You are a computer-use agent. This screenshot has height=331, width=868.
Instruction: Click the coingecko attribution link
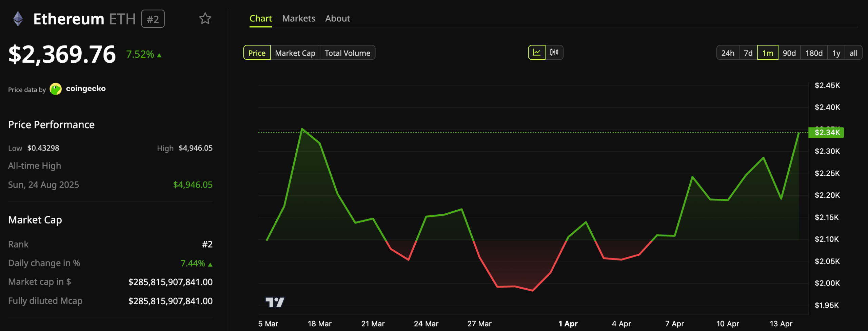[86, 89]
